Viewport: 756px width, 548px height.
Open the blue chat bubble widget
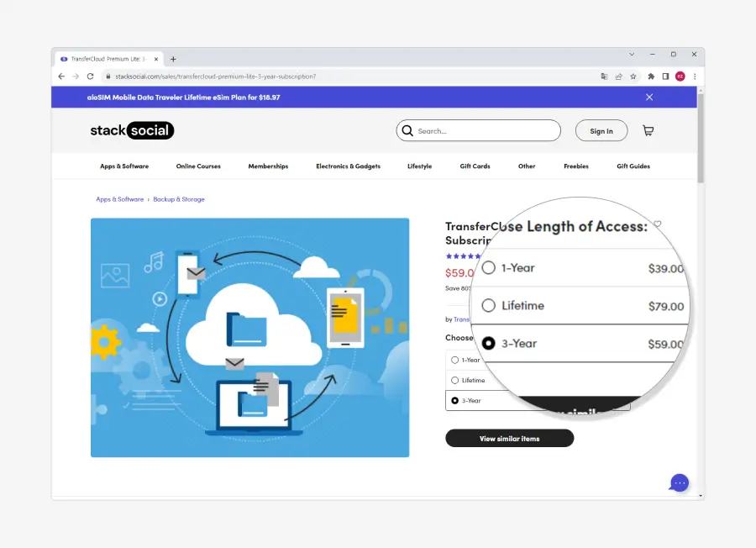click(680, 482)
